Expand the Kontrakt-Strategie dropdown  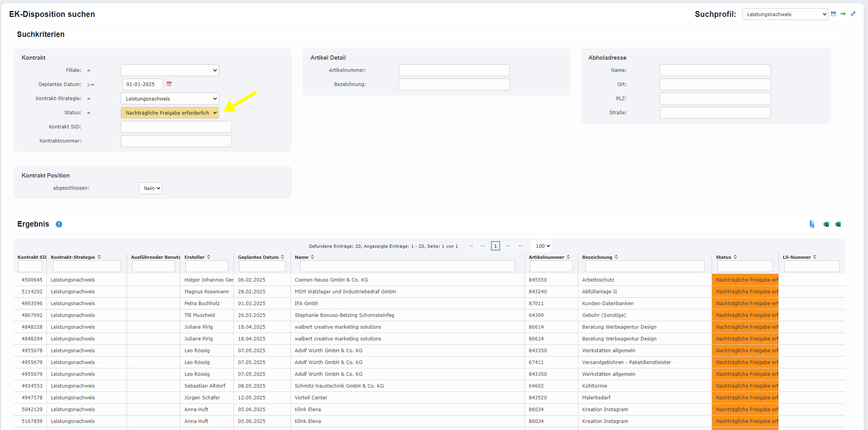pyautogui.click(x=170, y=99)
